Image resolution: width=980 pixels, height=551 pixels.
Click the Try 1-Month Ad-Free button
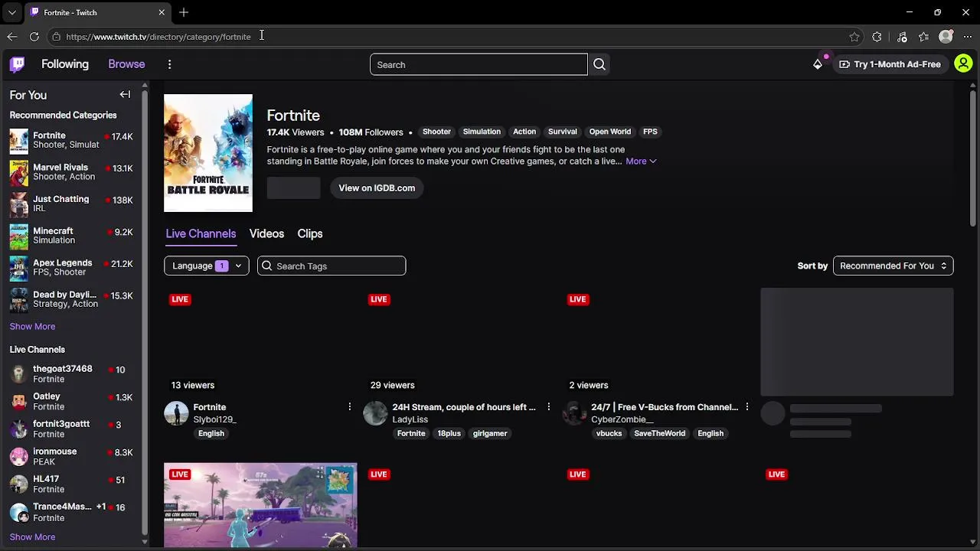[x=890, y=64]
